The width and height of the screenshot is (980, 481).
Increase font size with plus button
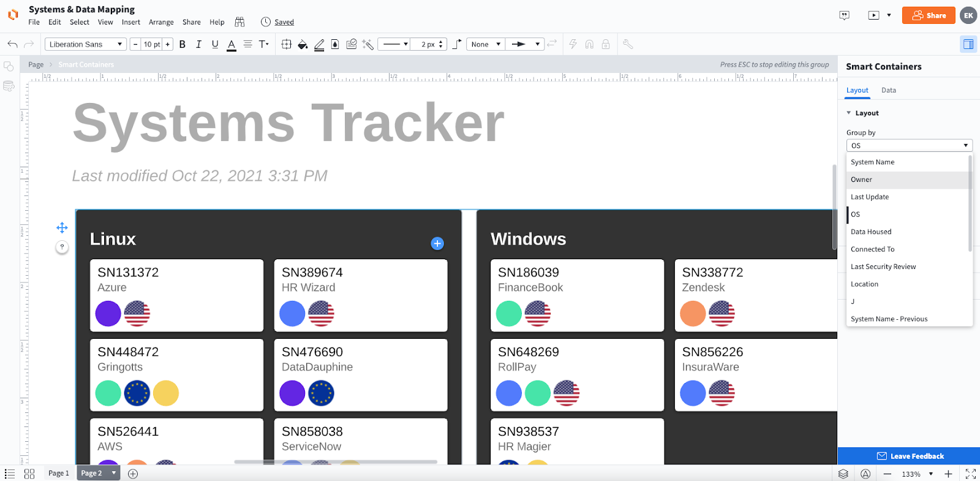168,44
